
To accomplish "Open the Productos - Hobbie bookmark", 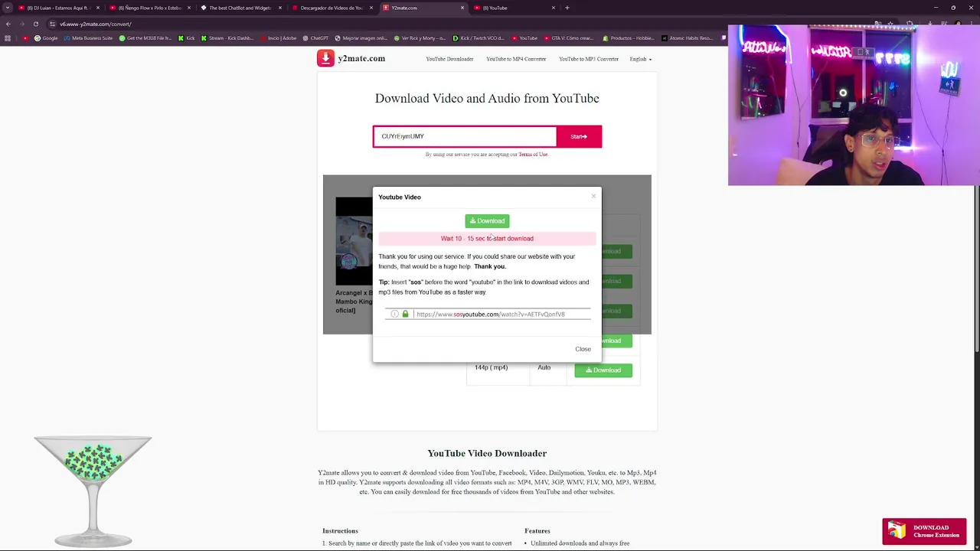I will pos(629,38).
